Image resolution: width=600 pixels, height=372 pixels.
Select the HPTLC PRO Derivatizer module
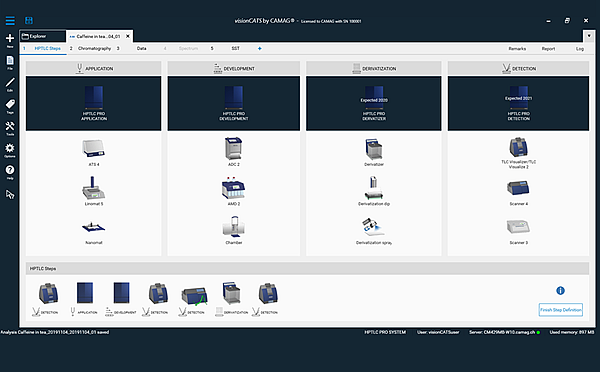[x=374, y=103]
